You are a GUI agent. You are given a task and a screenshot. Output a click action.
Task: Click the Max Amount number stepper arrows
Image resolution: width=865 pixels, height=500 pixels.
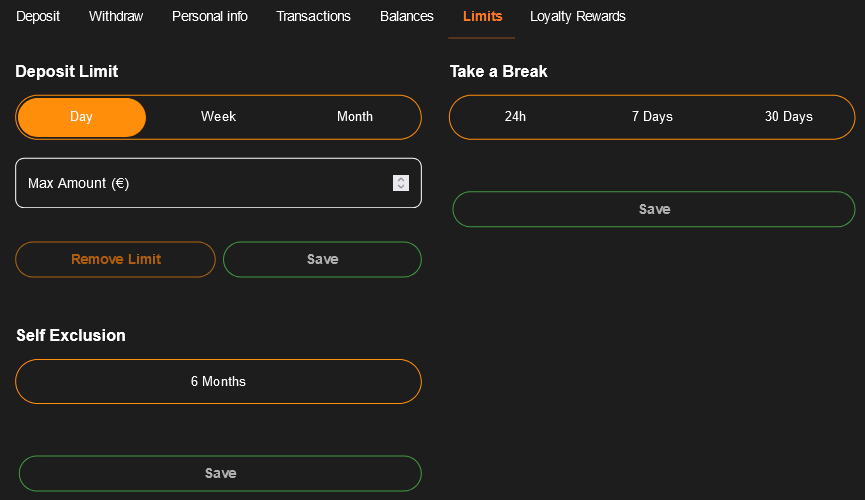[x=401, y=183]
